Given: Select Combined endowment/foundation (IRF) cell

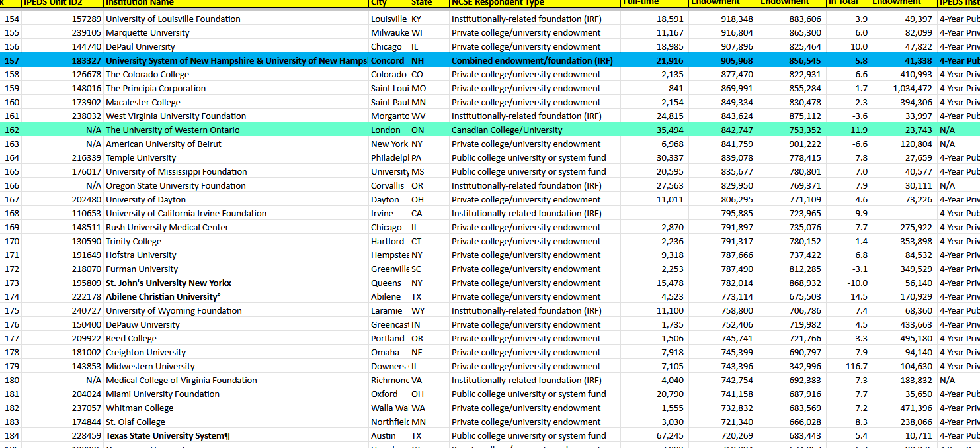Looking at the screenshot, I should (x=535, y=61).
